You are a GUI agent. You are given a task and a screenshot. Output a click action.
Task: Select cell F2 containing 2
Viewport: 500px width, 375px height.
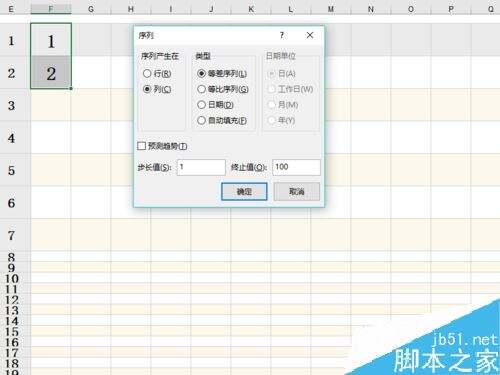[x=51, y=72]
